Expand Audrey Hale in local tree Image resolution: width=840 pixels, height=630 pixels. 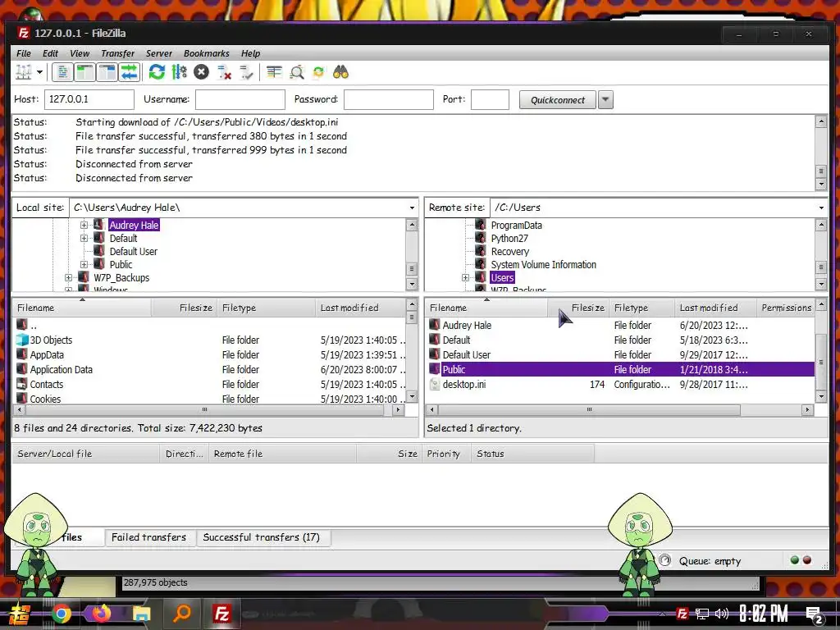[84, 225]
